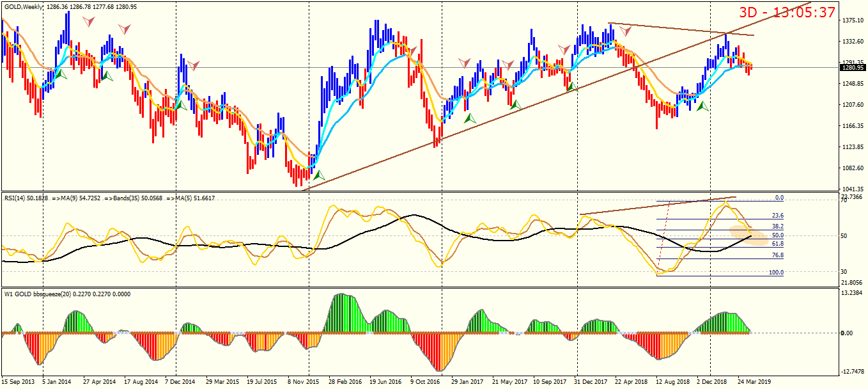Click the current price tag 1280.95 on the axis

(853, 68)
